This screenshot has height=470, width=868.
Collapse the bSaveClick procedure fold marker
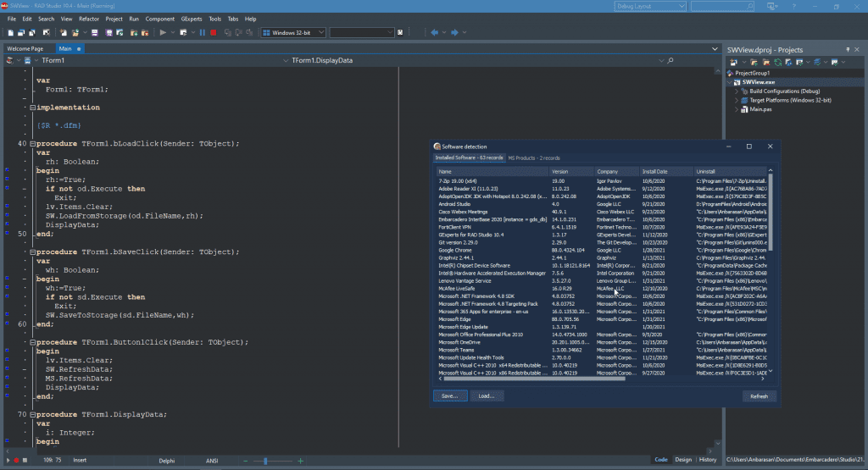tap(33, 252)
